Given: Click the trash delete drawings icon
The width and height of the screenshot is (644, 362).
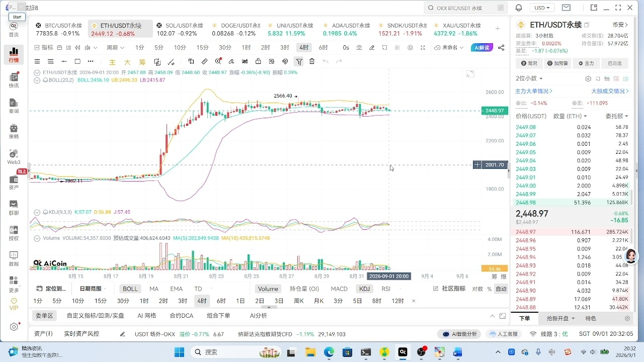Looking at the screenshot, I should (x=312, y=61).
